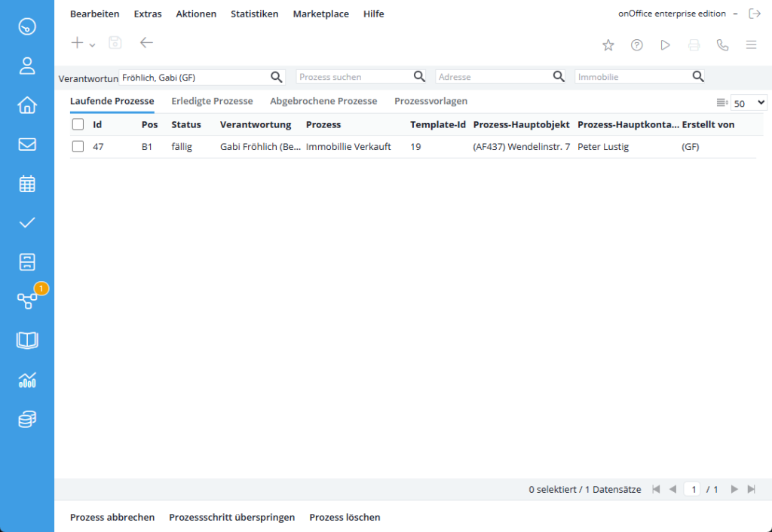Screen dimensions: 772x532
Task: Click the phone call icon in toolbar
Action: click(x=722, y=45)
